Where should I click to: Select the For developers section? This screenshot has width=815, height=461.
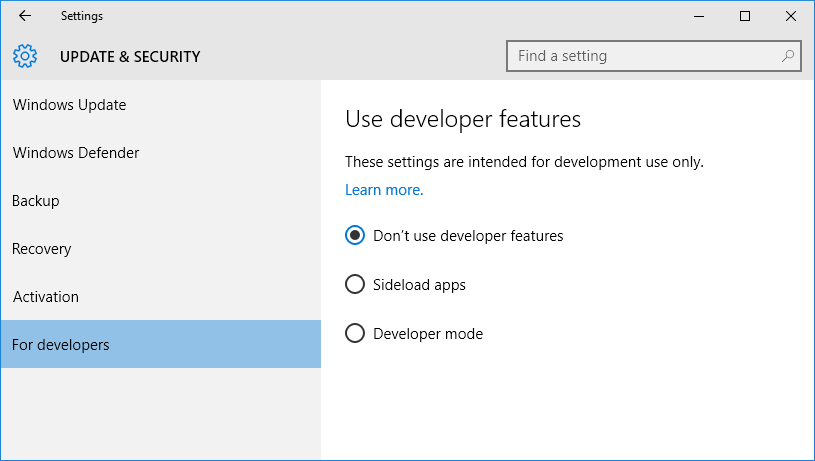point(161,344)
